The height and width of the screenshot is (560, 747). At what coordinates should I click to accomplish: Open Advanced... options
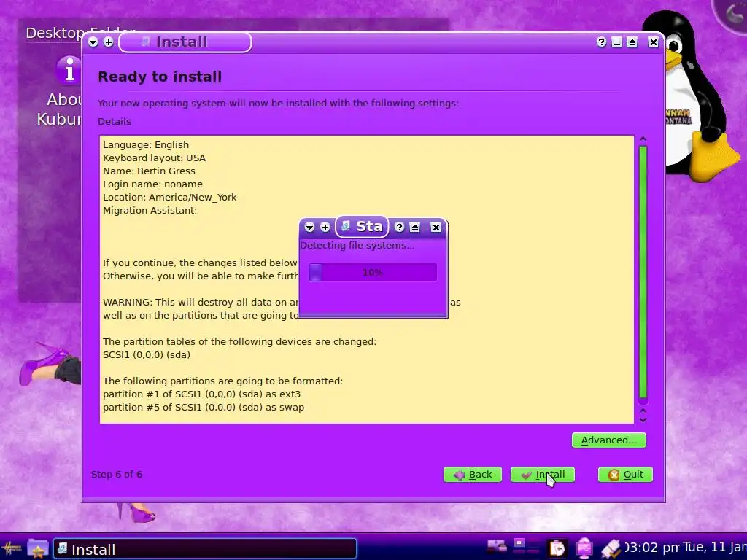pyautogui.click(x=609, y=440)
